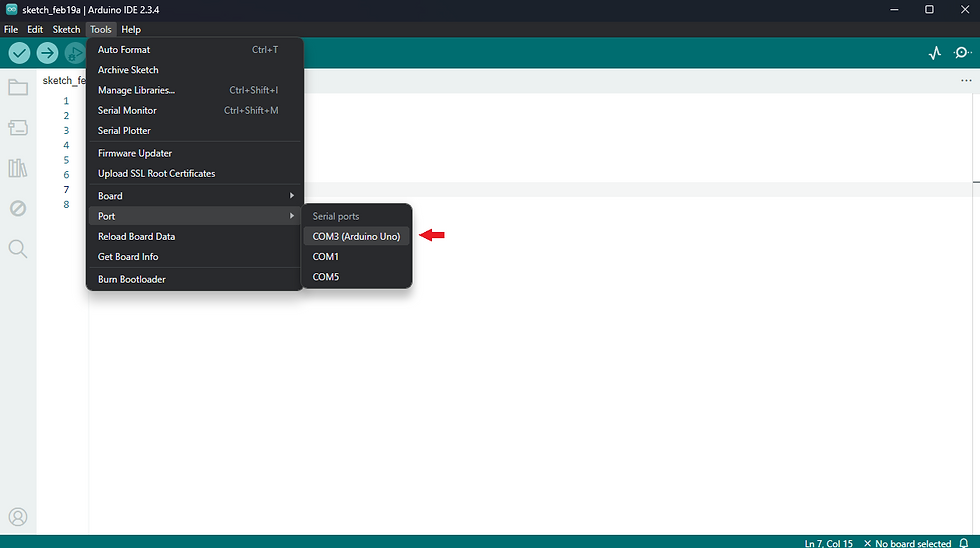
Task: Click line number 7 in the gutter
Action: point(66,189)
